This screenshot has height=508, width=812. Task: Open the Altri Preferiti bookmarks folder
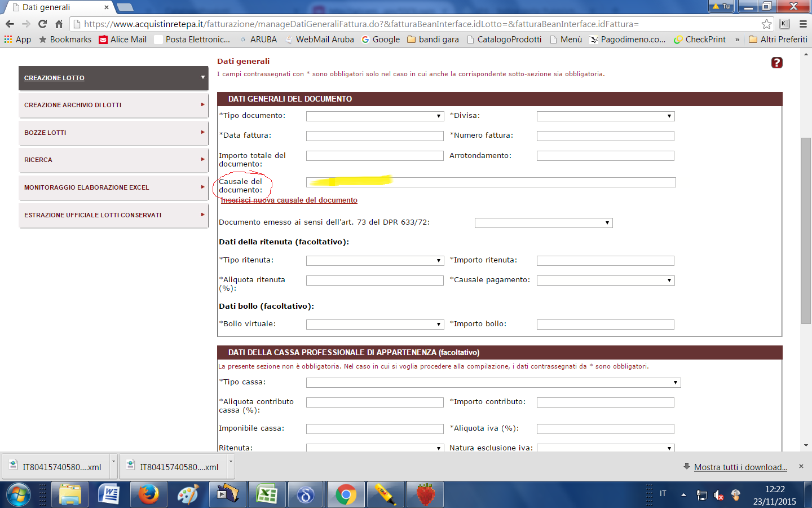[x=778, y=40]
